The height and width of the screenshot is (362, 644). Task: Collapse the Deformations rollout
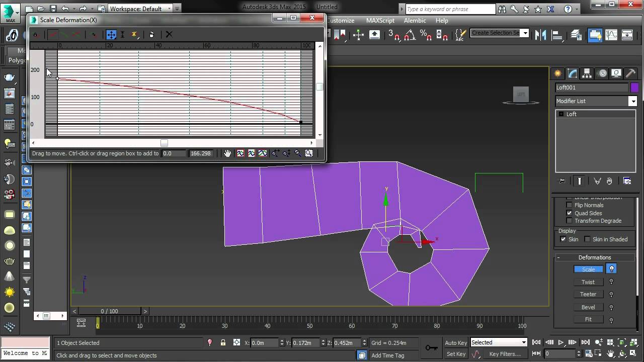pos(594,257)
